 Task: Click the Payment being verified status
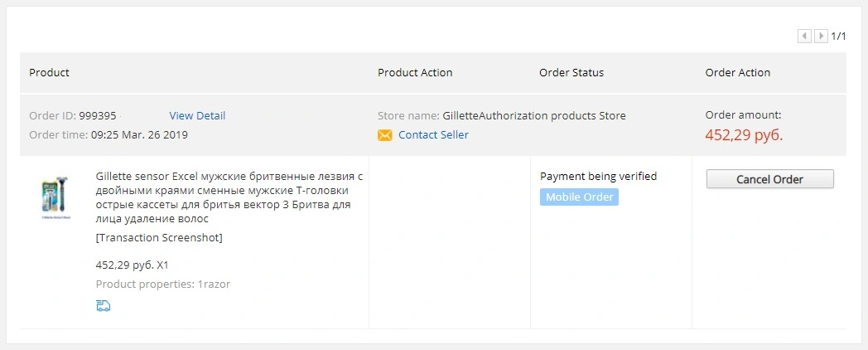(x=599, y=177)
